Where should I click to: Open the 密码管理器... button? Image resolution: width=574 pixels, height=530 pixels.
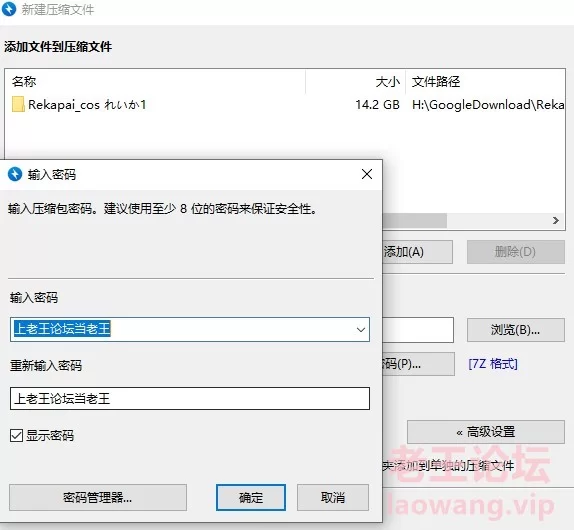coord(98,497)
